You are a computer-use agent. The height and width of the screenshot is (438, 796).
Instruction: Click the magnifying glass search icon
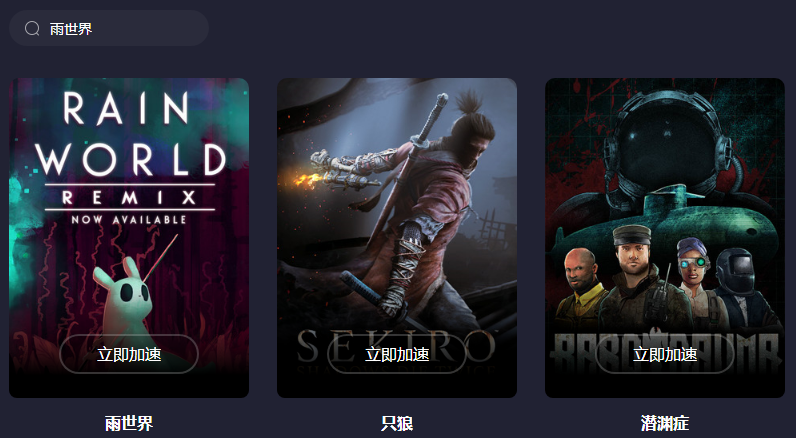tap(32, 28)
